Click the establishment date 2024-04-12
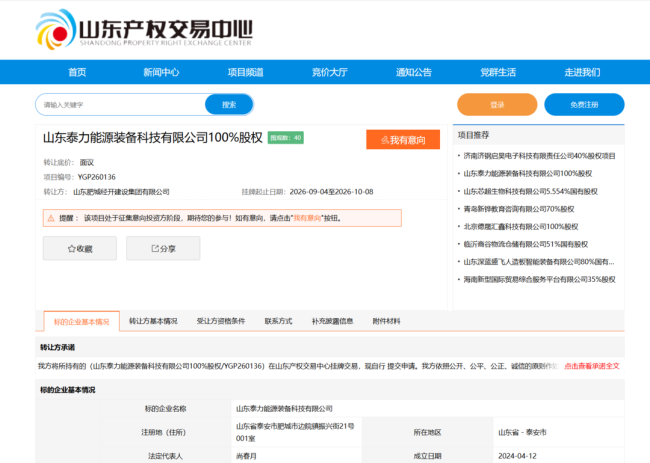This screenshot has width=650, height=463. (517, 456)
